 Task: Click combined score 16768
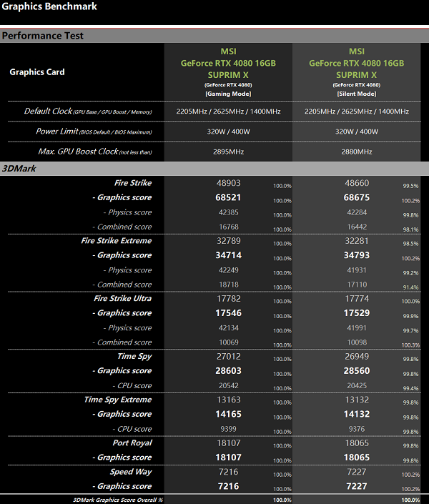pos(228,227)
